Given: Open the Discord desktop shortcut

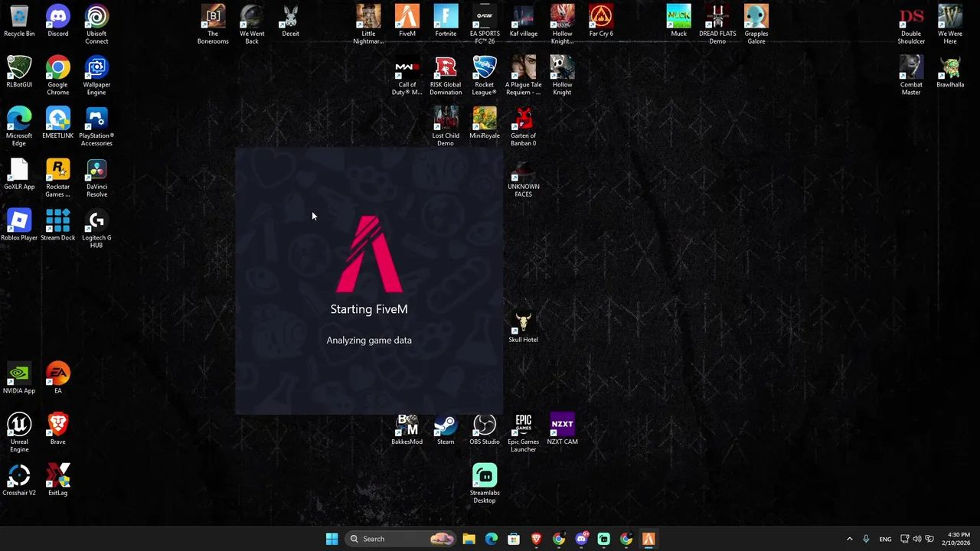Looking at the screenshot, I should [57, 21].
